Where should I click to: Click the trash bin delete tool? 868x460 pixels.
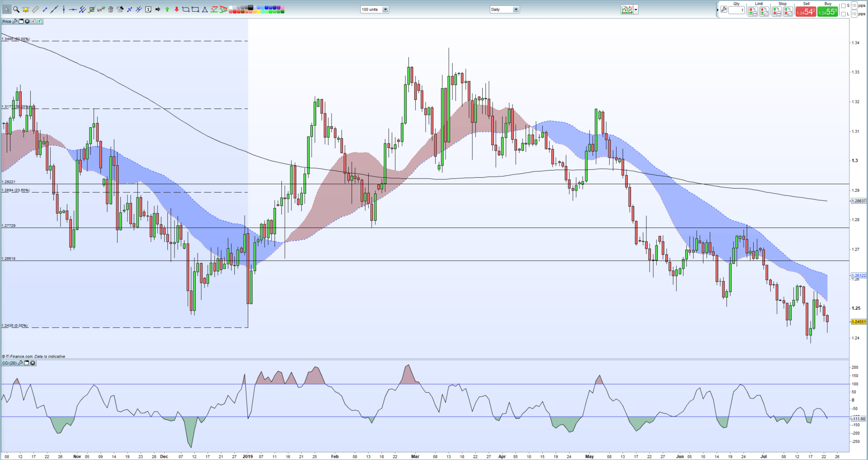111,9
